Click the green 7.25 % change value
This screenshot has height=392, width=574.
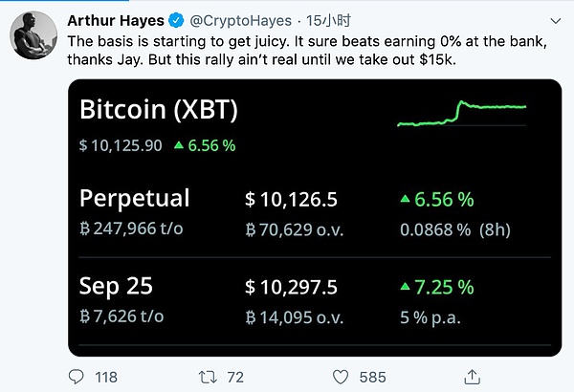(x=440, y=288)
